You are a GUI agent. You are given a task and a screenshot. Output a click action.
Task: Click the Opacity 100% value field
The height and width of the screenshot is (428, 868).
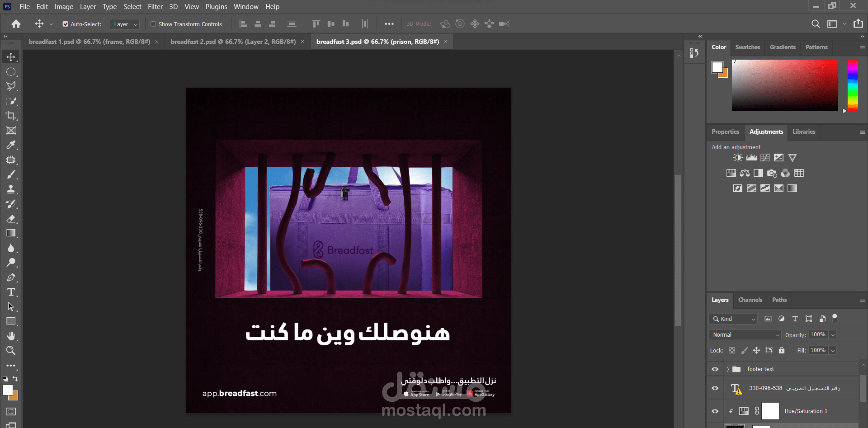pos(818,335)
